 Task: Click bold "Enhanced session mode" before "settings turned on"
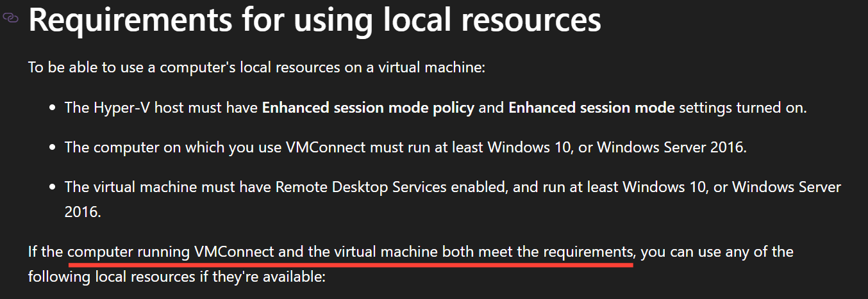[591, 108]
